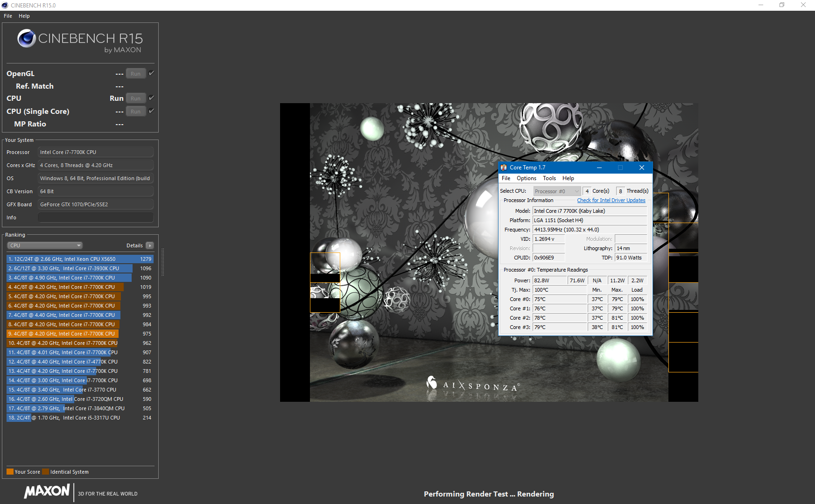Screen dimensions: 815x504
Task: Click the MAXON logo at bottom
Action: (47, 491)
